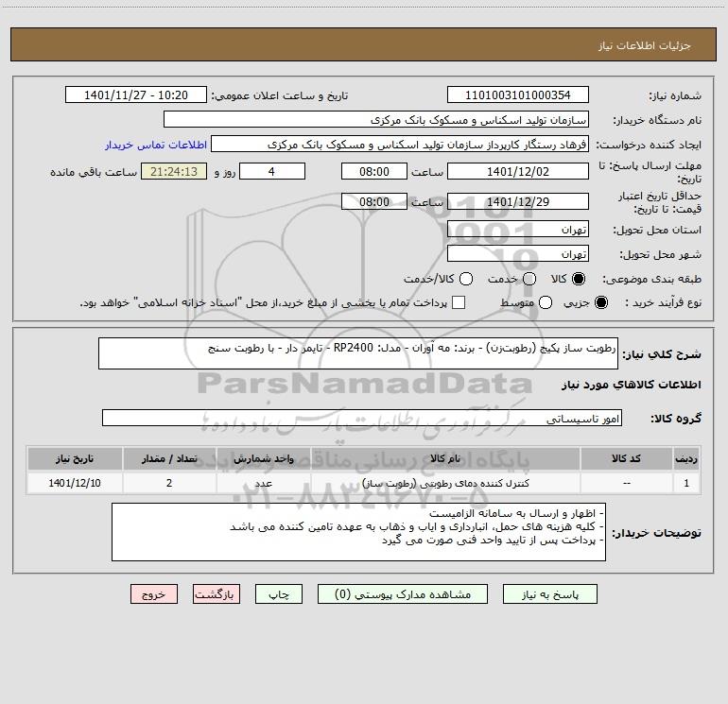Click the price validity date 1401/12/29 field
The image size is (728, 704).
pos(518,201)
